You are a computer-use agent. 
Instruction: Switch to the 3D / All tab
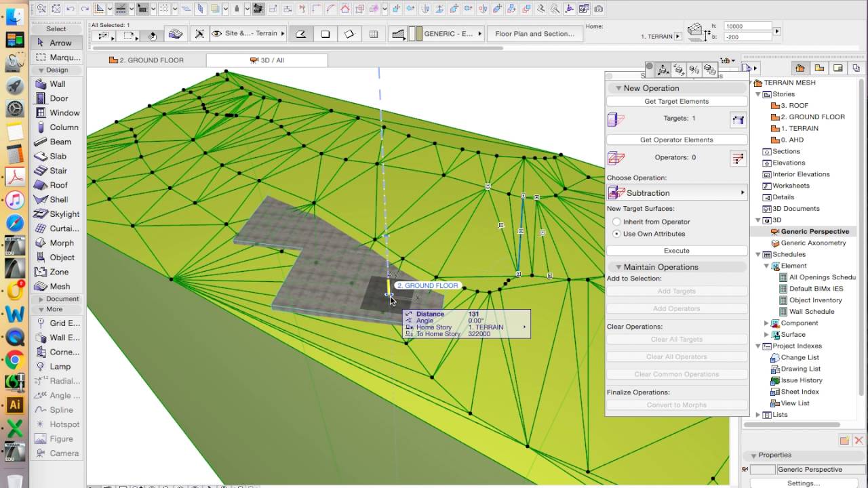(267, 60)
